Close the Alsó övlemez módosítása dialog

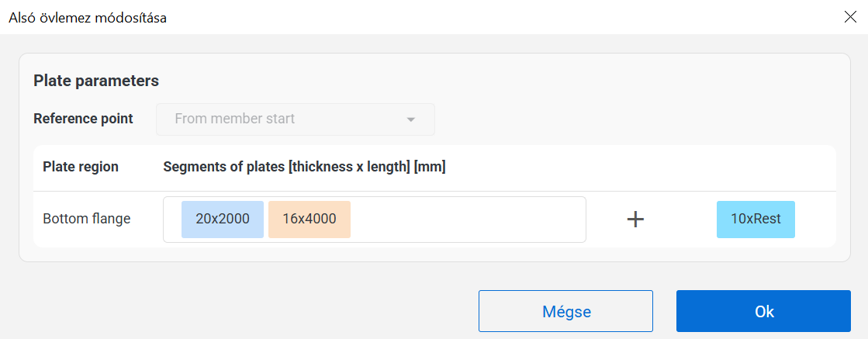tap(850, 17)
